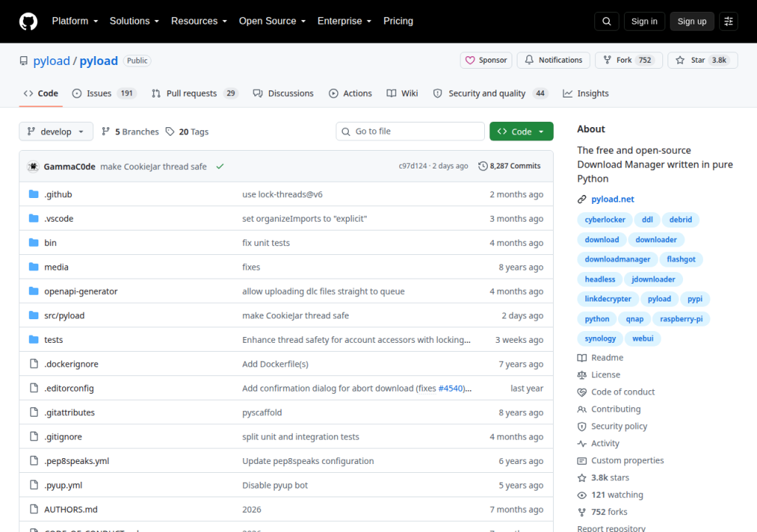Switch to the Issues tab
Screen dimensions: 757x532
104,93
